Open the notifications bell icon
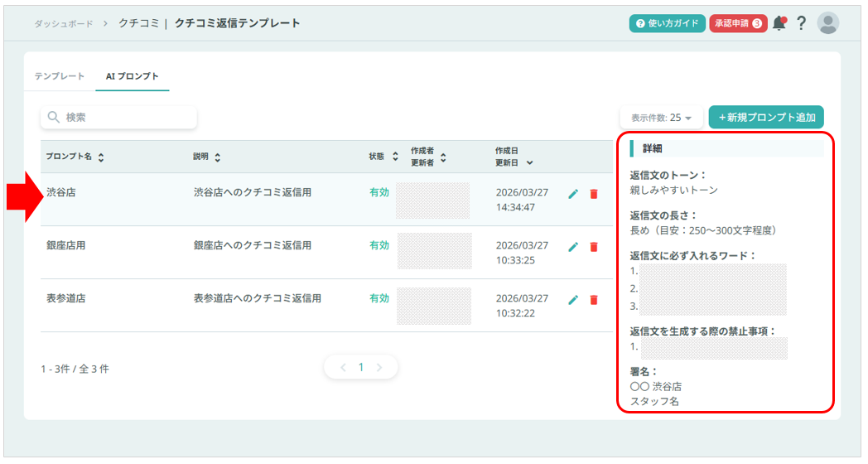The height and width of the screenshot is (464, 868). 779,23
